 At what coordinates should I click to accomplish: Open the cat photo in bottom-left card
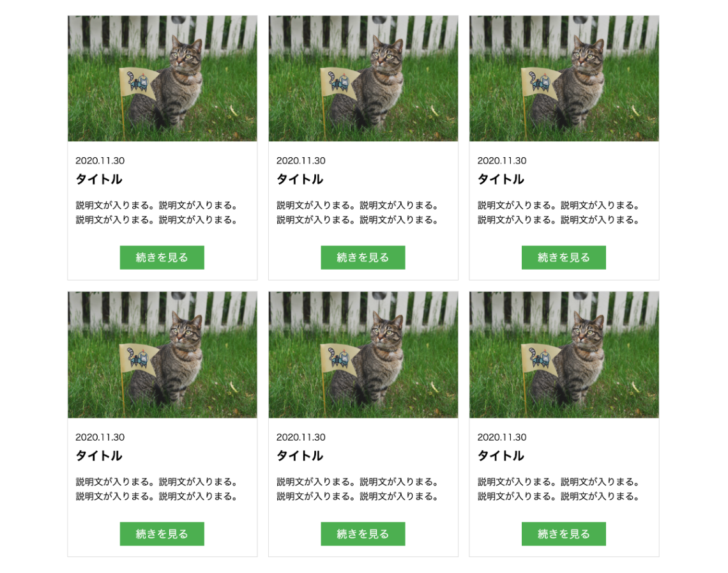[162, 355]
